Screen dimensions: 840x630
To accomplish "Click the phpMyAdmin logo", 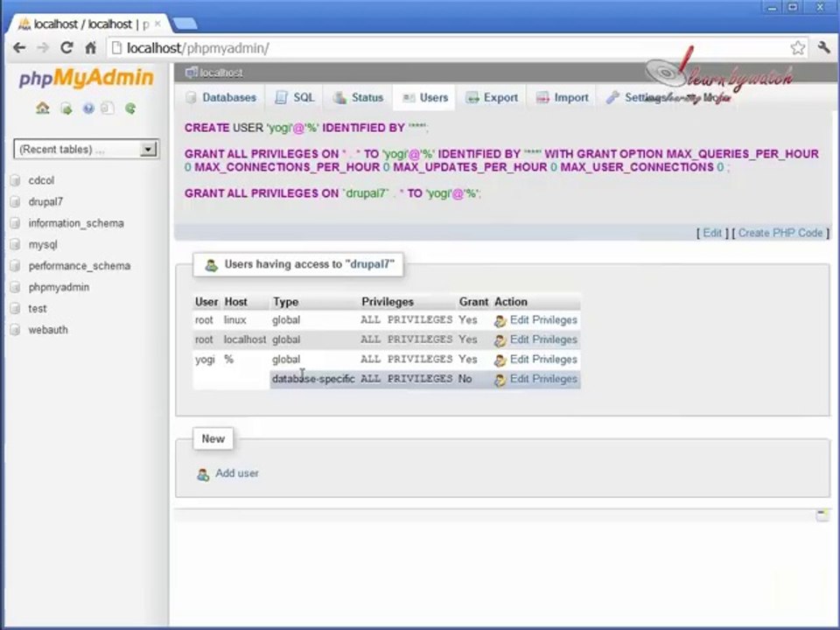I will pyautogui.click(x=87, y=78).
